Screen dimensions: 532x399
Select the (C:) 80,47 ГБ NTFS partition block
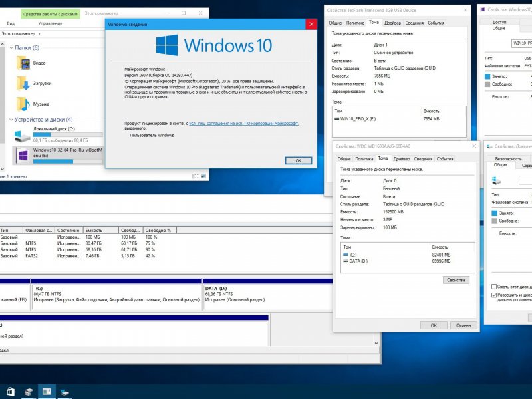click(117, 294)
